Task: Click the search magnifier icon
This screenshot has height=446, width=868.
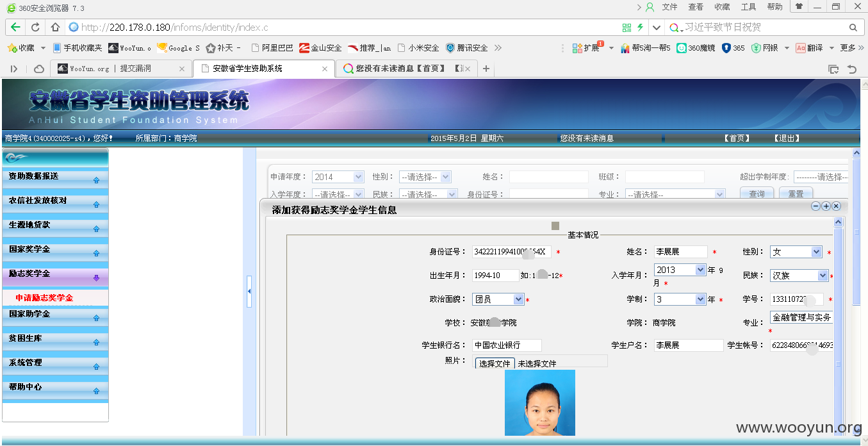Action: (853, 28)
